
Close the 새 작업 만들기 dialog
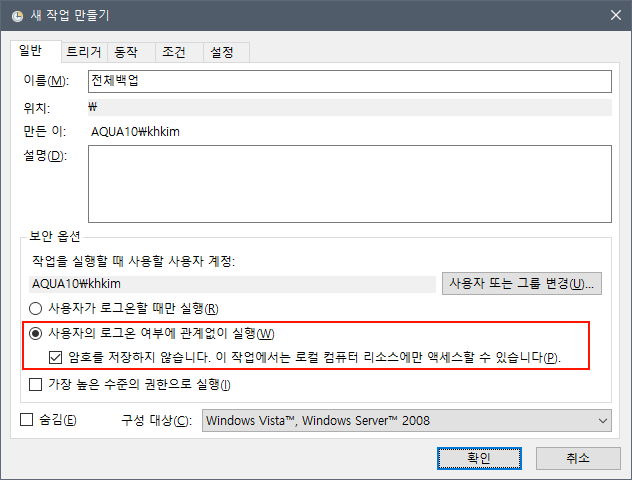[x=612, y=15]
